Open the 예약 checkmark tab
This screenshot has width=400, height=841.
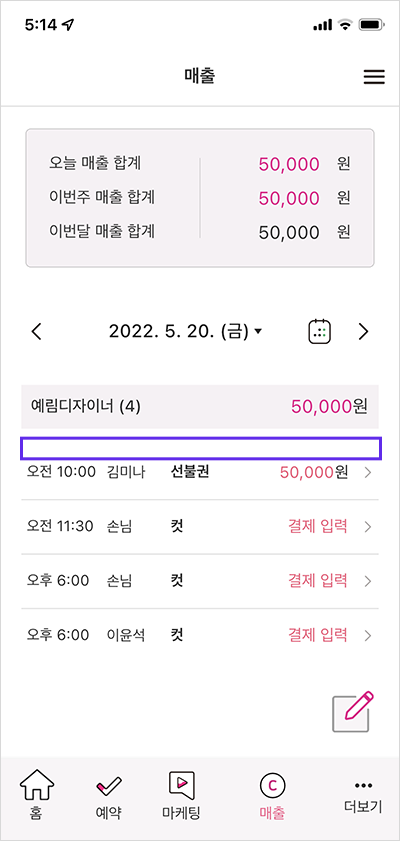tap(109, 796)
